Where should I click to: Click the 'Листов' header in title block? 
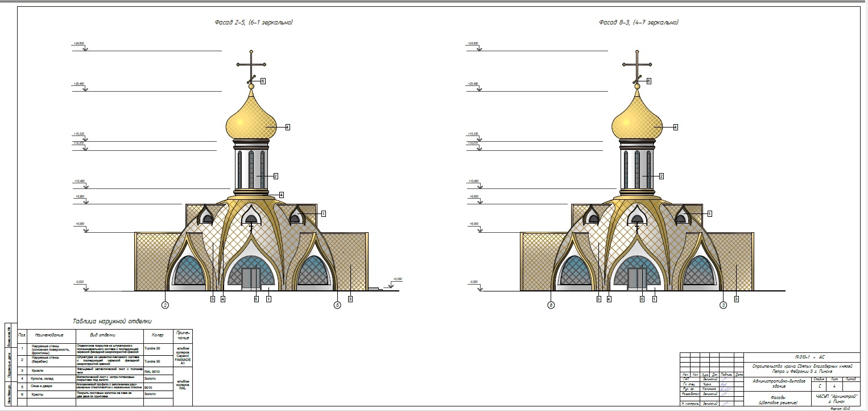tap(850, 379)
